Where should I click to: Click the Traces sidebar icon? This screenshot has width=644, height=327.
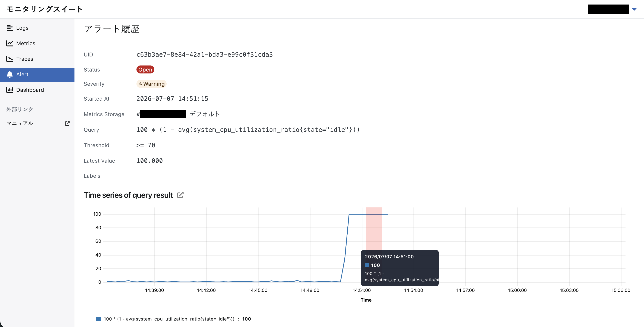point(9,59)
